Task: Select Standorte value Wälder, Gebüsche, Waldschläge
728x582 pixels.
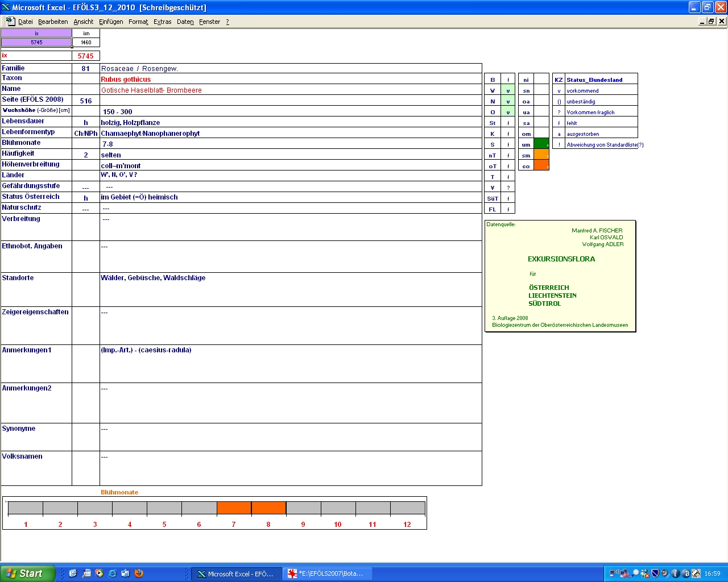Action: click(153, 278)
